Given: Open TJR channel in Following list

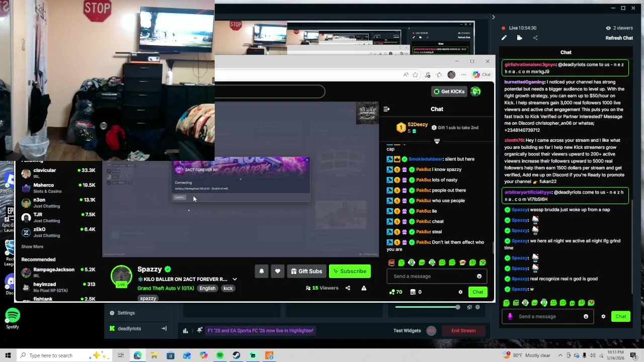Looking at the screenshot, I should [58, 217].
